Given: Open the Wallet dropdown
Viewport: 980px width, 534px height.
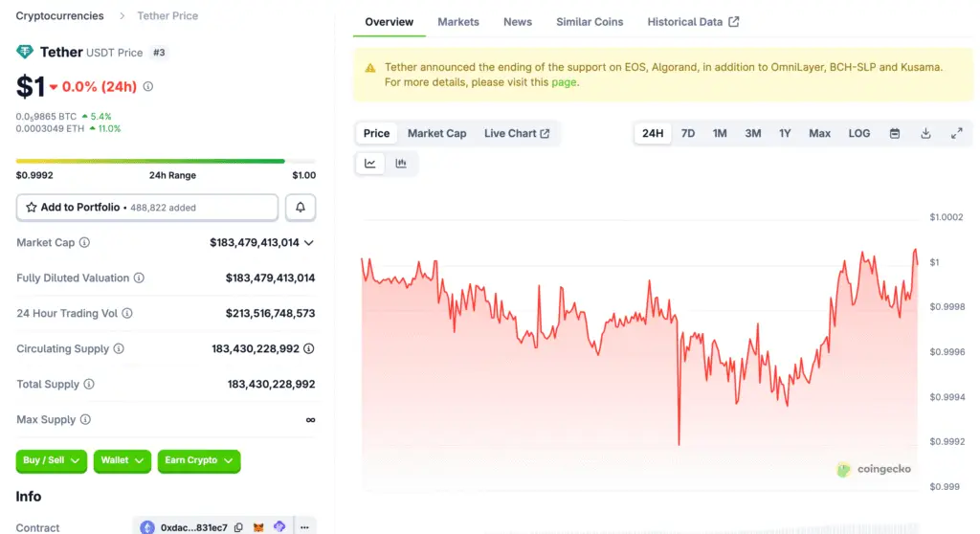Looking at the screenshot, I should (x=122, y=460).
